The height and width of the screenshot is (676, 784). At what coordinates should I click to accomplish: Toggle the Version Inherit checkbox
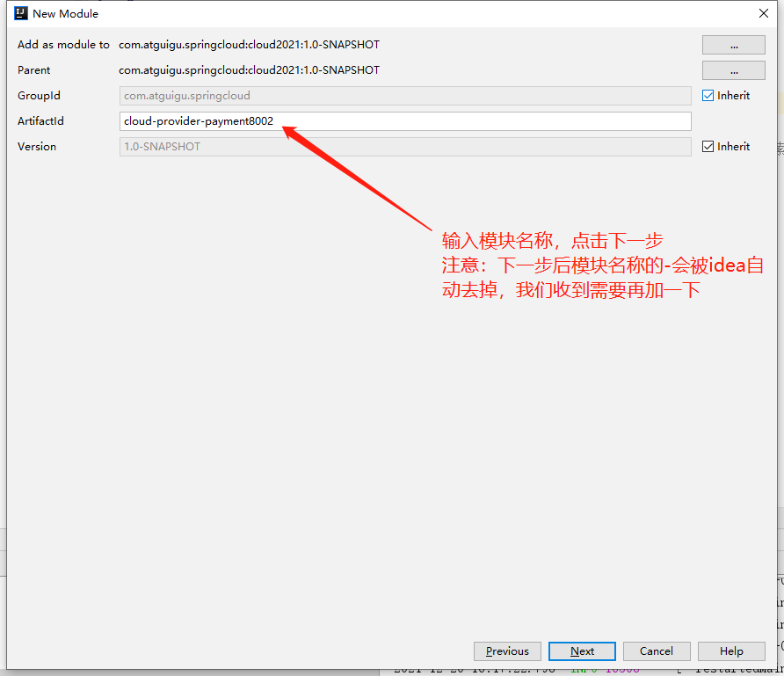[x=708, y=147]
